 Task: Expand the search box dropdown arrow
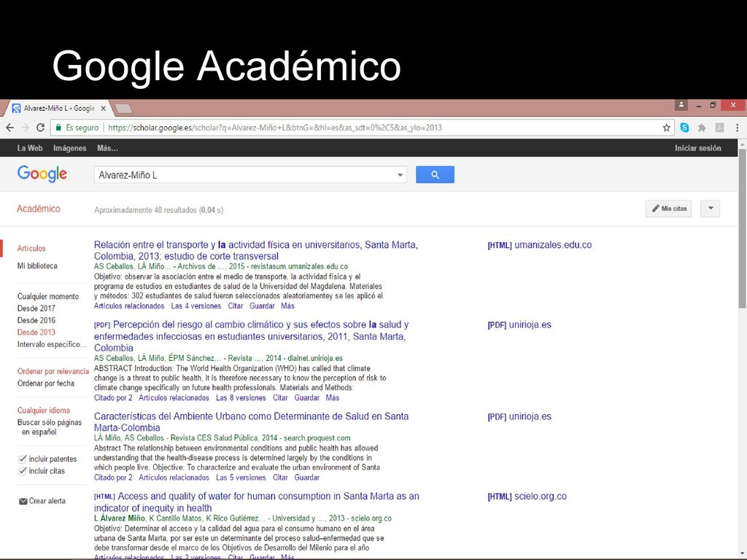pyautogui.click(x=400, y=175)
